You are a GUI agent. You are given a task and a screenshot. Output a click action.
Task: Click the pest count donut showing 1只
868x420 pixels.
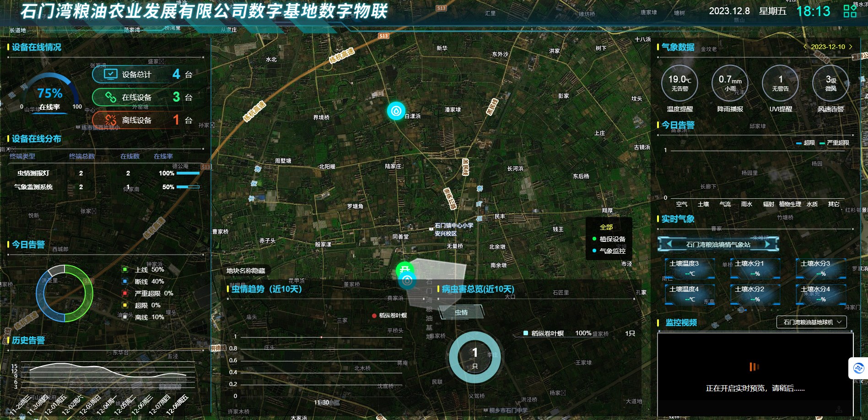click(474, 357)
